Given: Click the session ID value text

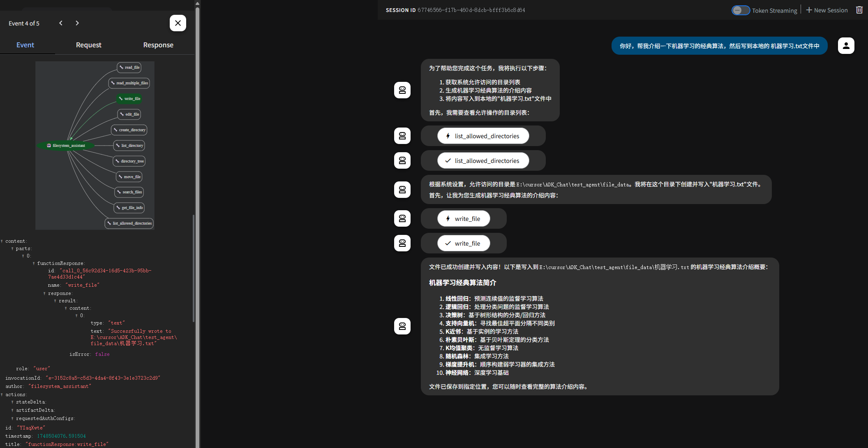Looking at the screenshot, I should (471, 10).
